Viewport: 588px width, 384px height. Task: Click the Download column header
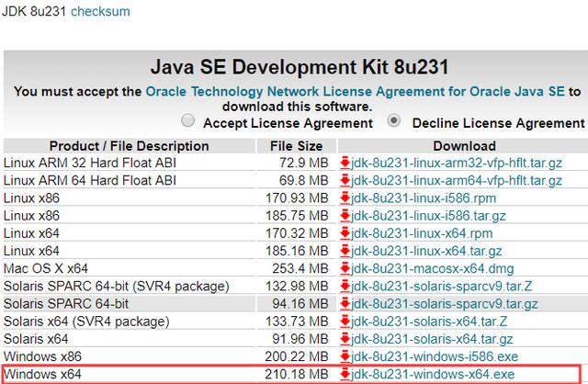click(465, 146)
